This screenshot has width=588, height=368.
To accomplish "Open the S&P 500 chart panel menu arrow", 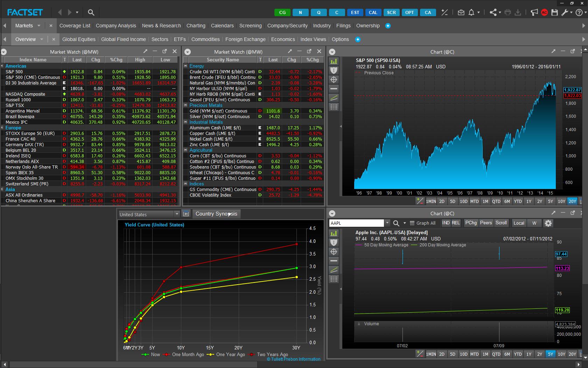I will pos(332,52).
